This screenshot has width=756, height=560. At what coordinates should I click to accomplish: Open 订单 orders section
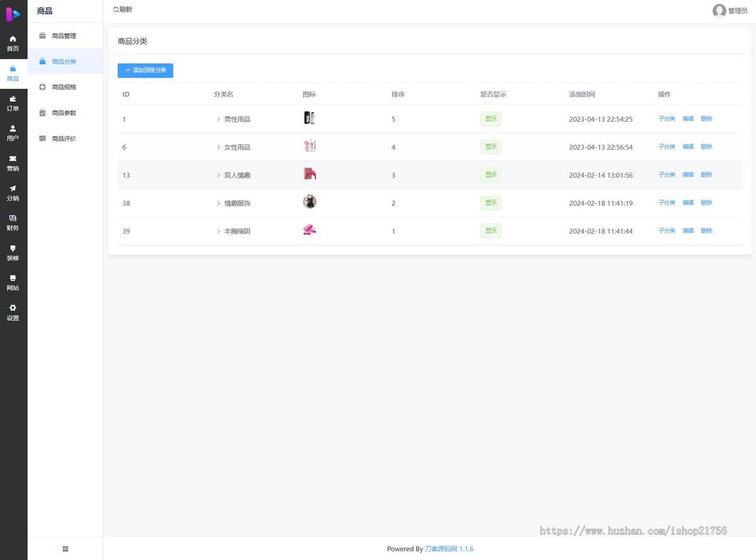tap(13, 103)
